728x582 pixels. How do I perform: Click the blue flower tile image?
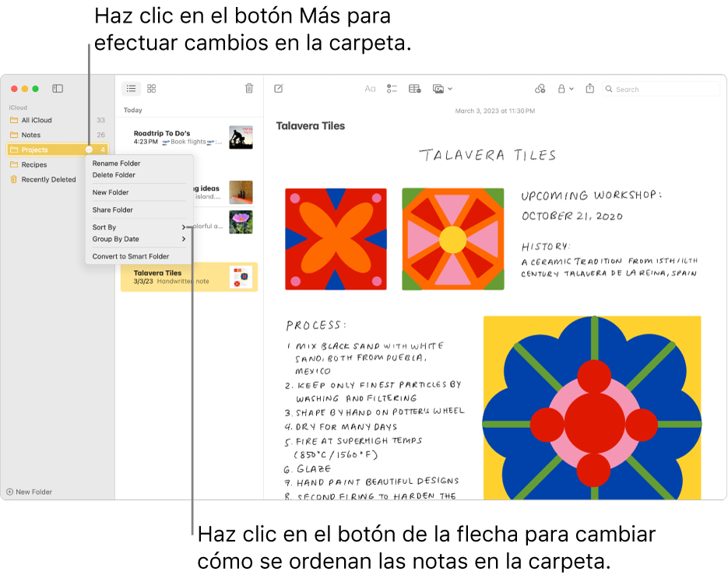pos(593,408)
